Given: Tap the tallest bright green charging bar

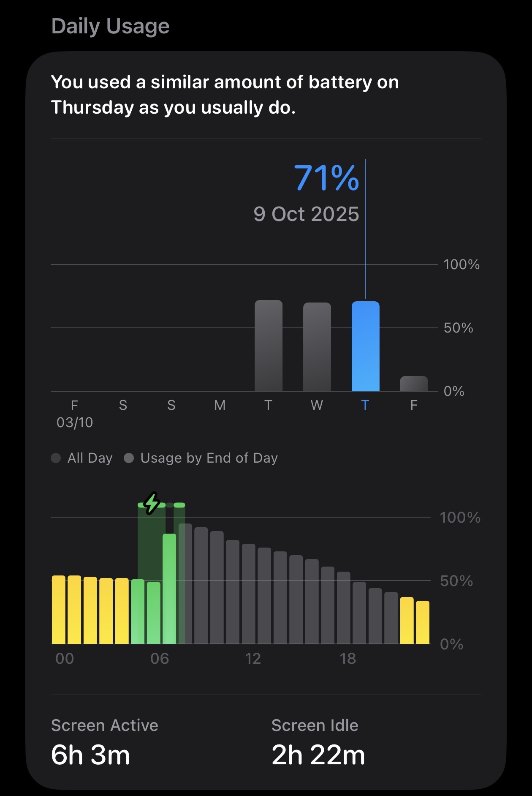Looking at the screenshot, I should pos(169,589).
